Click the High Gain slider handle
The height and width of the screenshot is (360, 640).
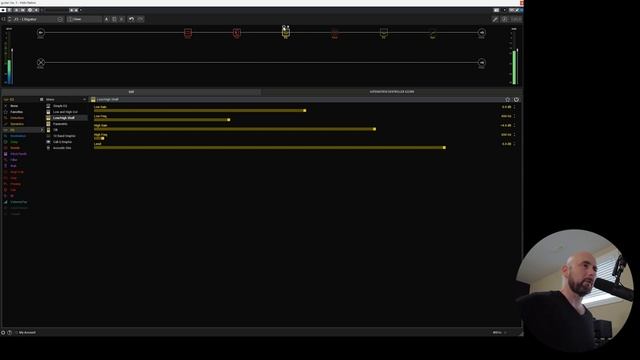375,129
